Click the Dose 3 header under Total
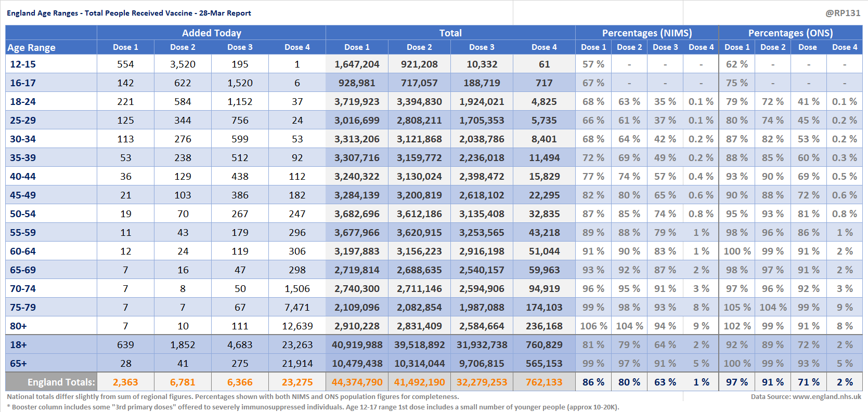Image resolution: width=868 pixels, height=412 pixels. click(482, 47)
